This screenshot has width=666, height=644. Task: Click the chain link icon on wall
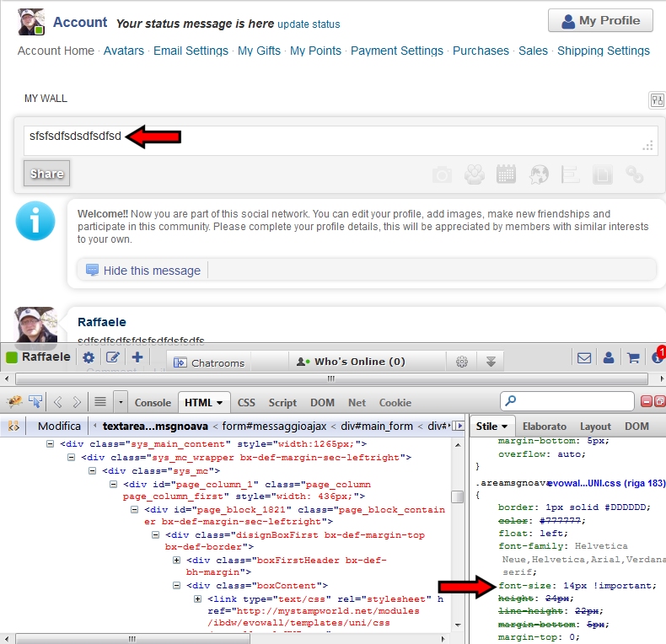(635, 174)
